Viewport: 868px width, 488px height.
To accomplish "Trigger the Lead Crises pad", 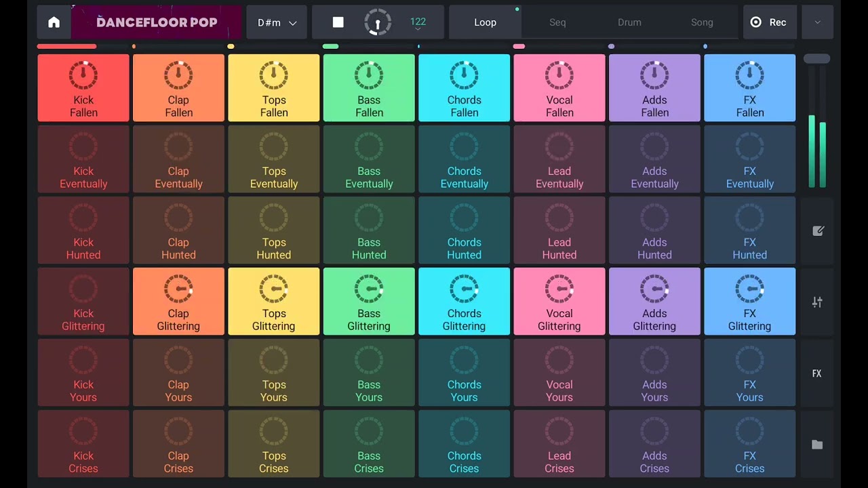I will point(559,444).
